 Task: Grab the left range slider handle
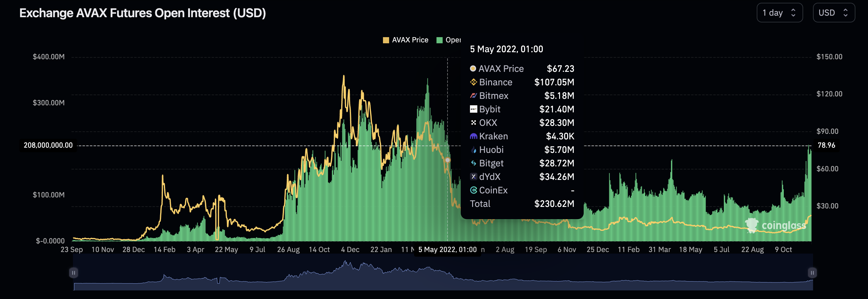(x=73, y=273)
